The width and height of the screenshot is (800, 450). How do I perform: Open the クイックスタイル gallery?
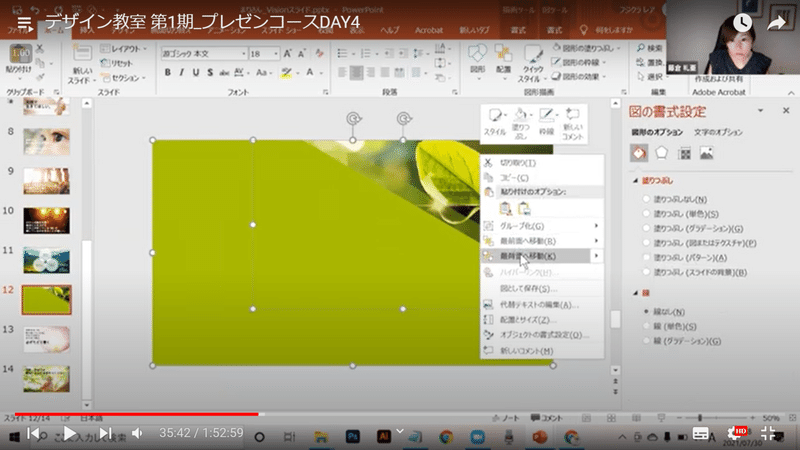[532, 64]
